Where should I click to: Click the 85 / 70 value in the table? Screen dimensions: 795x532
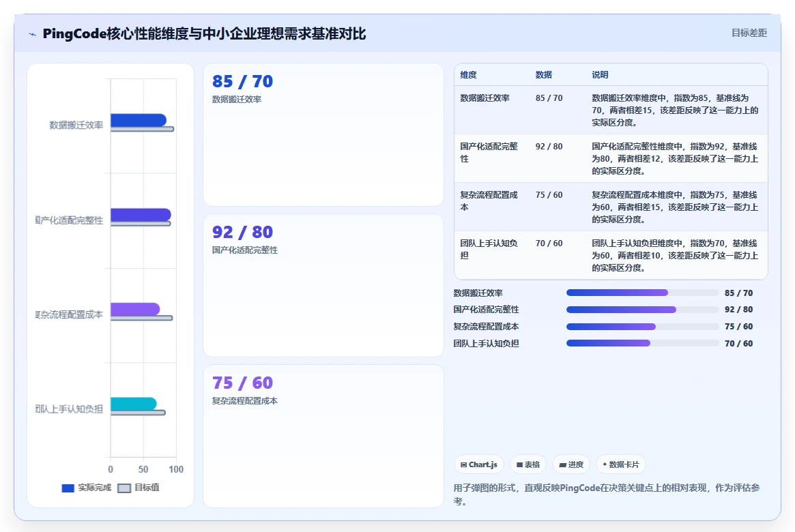point(549,98)
